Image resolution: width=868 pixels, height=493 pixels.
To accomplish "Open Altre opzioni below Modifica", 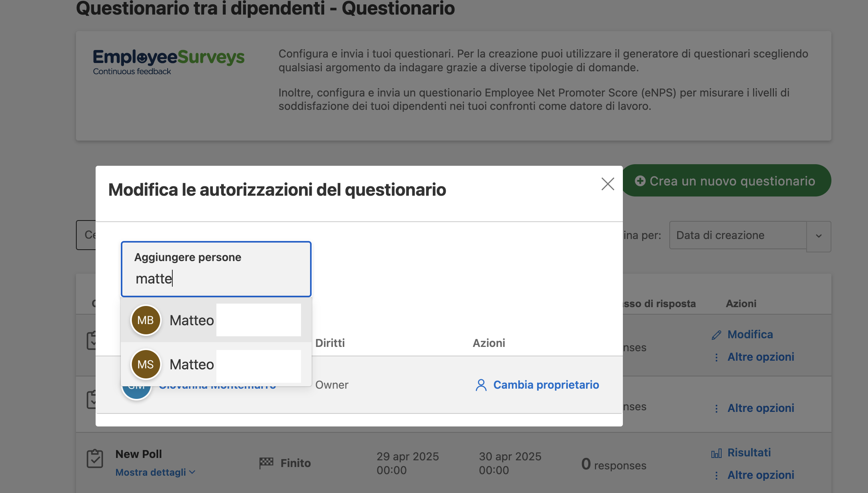I will point(761,357).
